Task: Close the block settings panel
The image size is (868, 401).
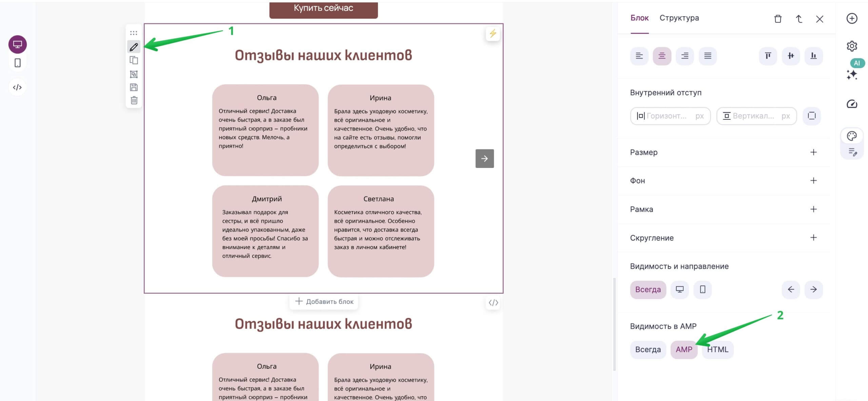Action: pyautogui.click(x=820, y=19)
